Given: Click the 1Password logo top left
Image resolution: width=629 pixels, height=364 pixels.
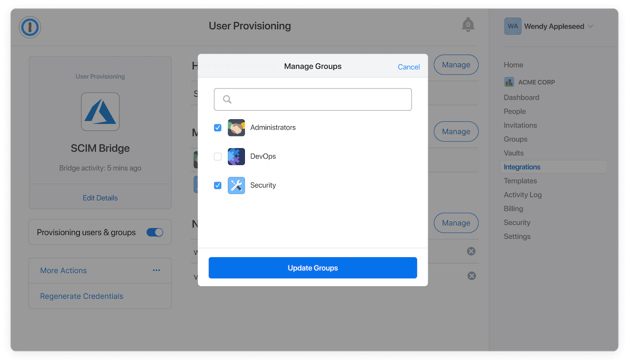Looking at the screenshot, I should click(30, 28).
